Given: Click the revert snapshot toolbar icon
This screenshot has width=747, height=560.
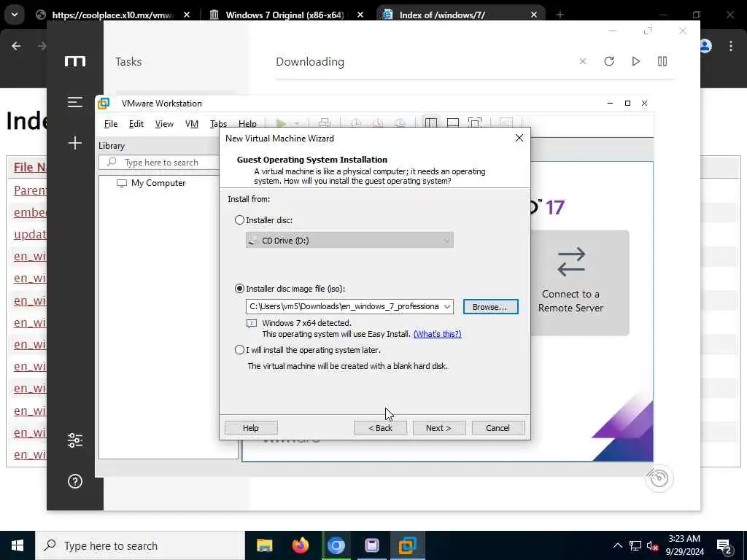Looking at the screenshot, I should (x=378, y=123).
